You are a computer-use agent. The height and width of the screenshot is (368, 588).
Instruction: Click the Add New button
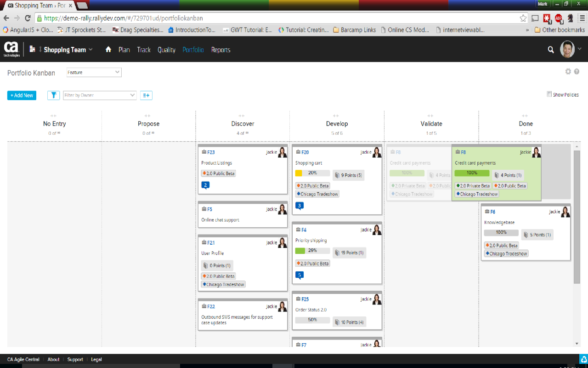point(22,95)
